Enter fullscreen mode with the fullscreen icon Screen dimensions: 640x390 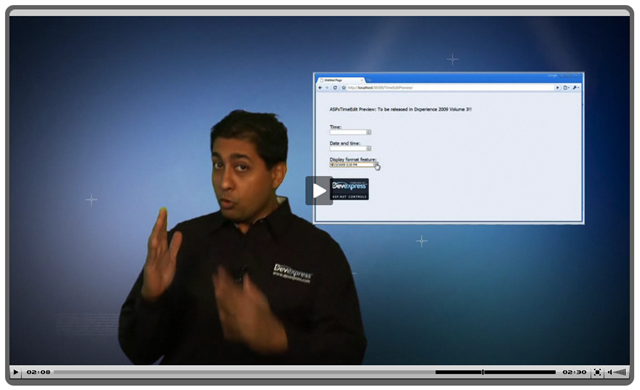point(597,372)
